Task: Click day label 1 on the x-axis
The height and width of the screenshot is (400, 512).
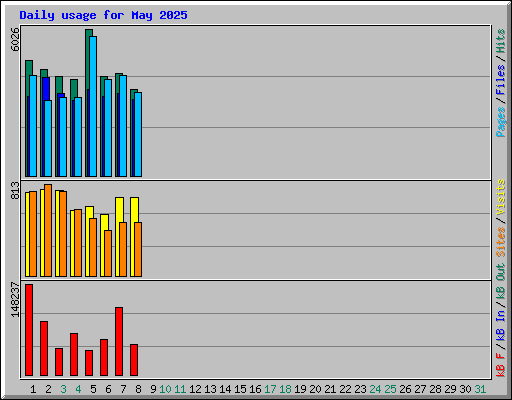Action: (x=33, y=389)
